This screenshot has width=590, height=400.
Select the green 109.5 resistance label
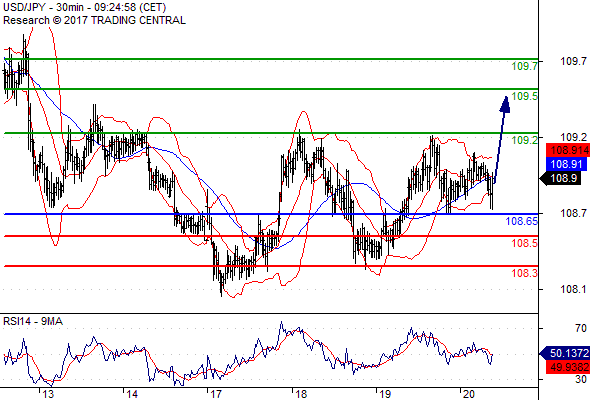coord(524,96)
